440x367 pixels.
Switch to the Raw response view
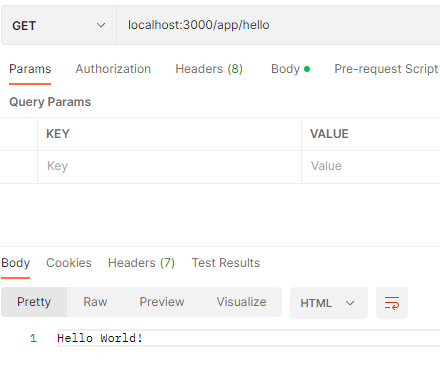click(95, 302)
